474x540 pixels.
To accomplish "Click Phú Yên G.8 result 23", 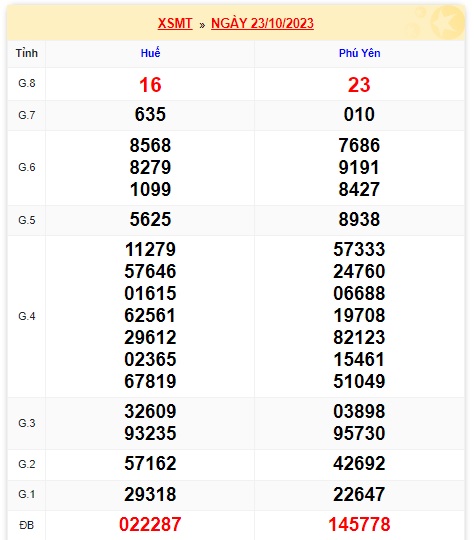I will pyautogui.click(x=359, y=85).
